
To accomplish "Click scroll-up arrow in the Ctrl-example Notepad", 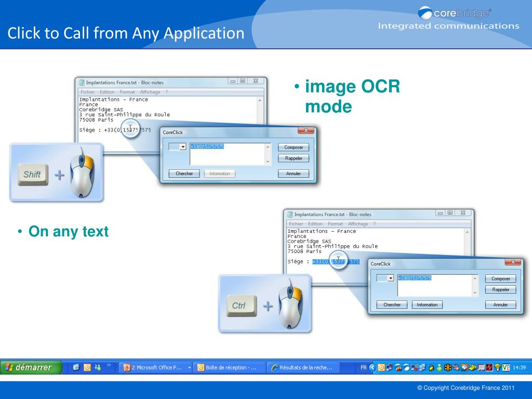I will [467, 232].
